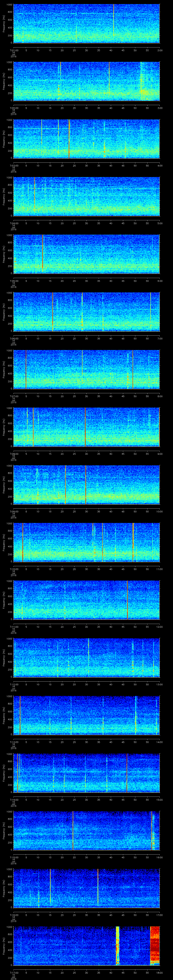The height and width of the screenshot is (980, 173).
Task: Click the "7:08:00" time axis label
Action: click(x=14, y=454)
